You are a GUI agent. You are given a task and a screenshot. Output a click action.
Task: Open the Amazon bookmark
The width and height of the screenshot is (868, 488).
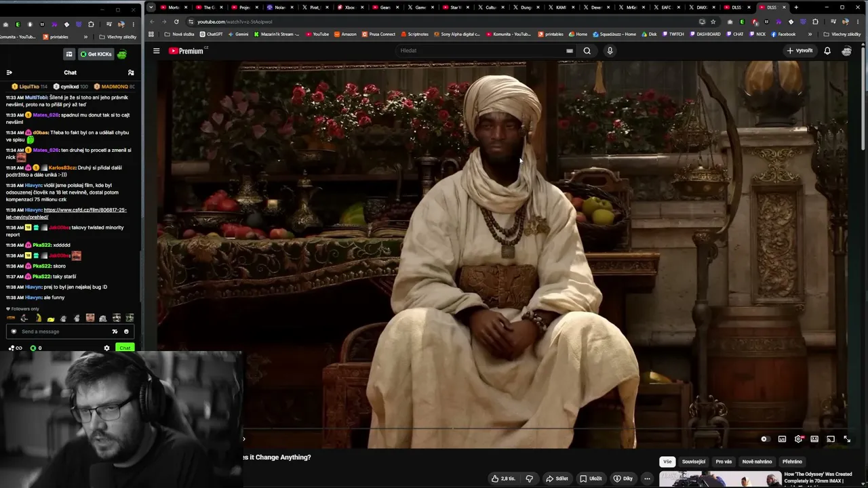344,35
